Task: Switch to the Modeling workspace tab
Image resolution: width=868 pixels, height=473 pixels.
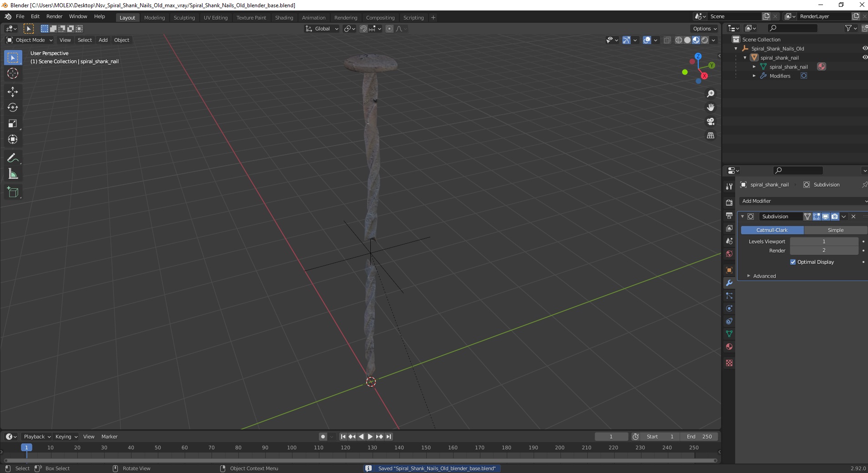Action: coord(154,18)
